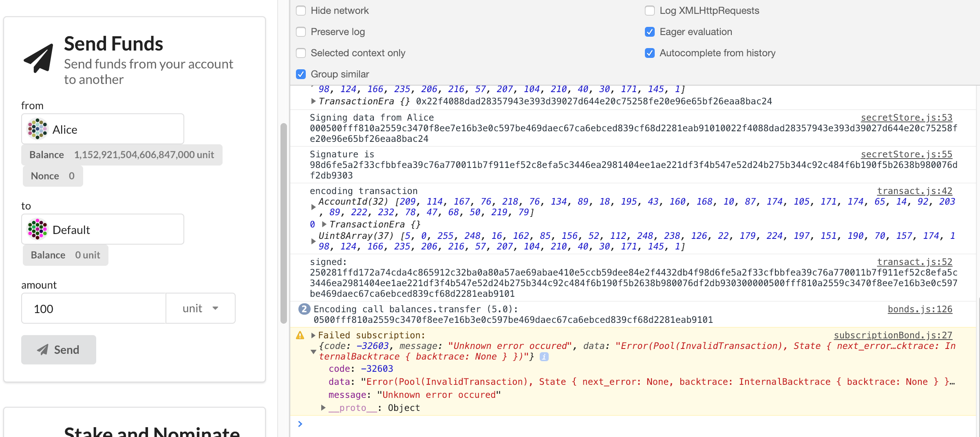Collapse the error object with code -32603

(313, 351)
